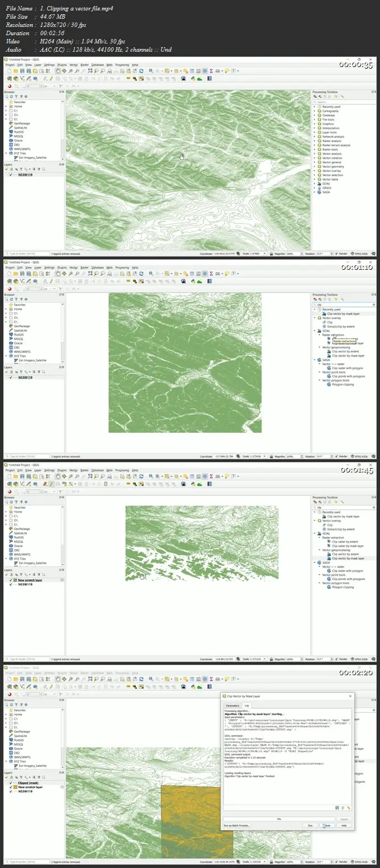Expand Cartography group in Processing Toolbox
Screen dimensions: 380x868
pos(315,111)
